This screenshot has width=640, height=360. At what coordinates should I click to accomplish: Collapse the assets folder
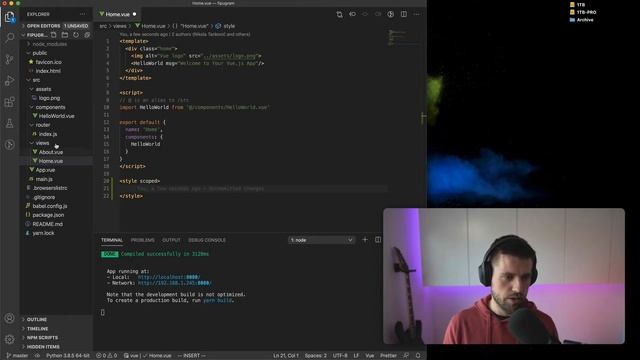click(57, 89)
